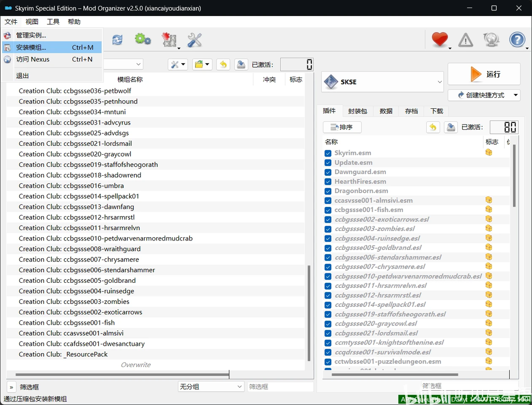Choose 退出 from the file menu
The height and width of the screenshot is (405, 532).
coord(52,76)
